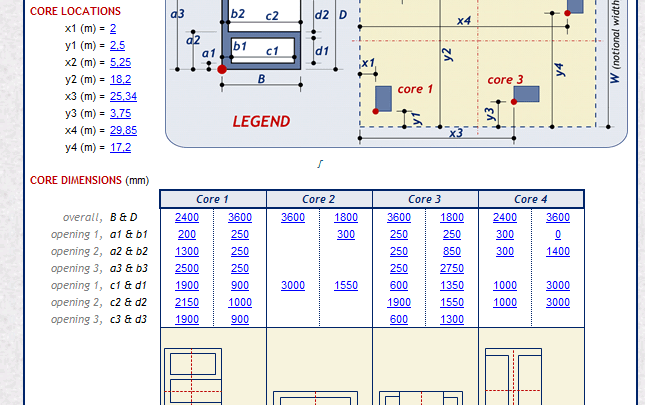Click Core 4 b1 value 0
The width and height of the screenshot is (645, 405).
click(558, 234)
